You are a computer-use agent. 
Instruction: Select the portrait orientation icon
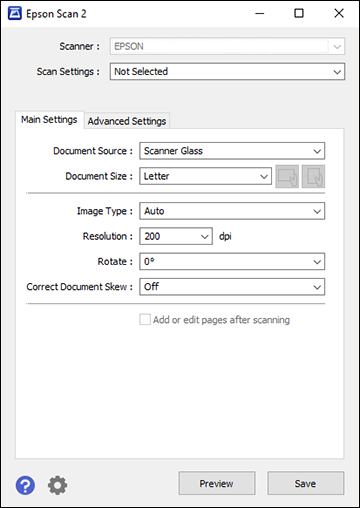click(x=313, y=176)
